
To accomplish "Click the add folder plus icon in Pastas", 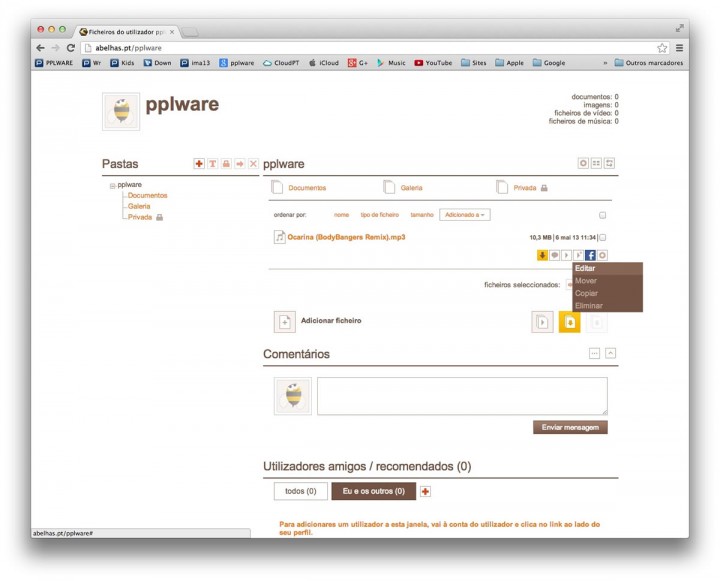I will point(199,164).
